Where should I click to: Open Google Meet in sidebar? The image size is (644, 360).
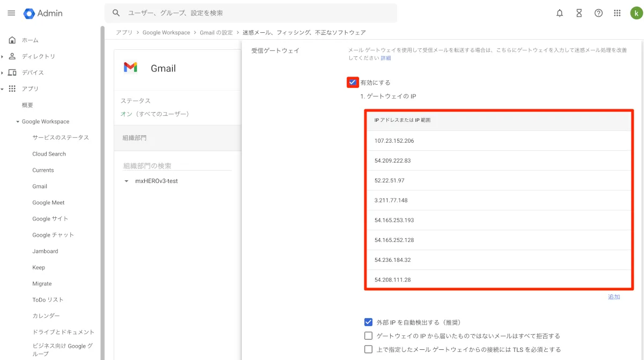[48, 203]
